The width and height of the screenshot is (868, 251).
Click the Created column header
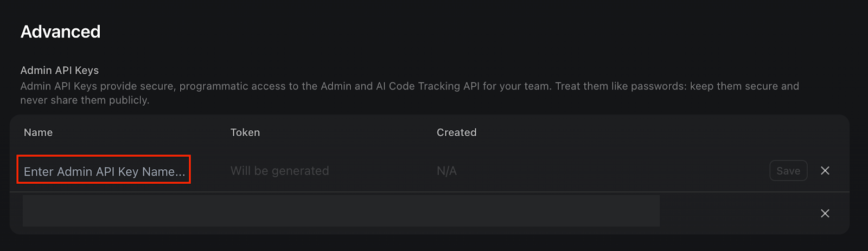(456, 132)
